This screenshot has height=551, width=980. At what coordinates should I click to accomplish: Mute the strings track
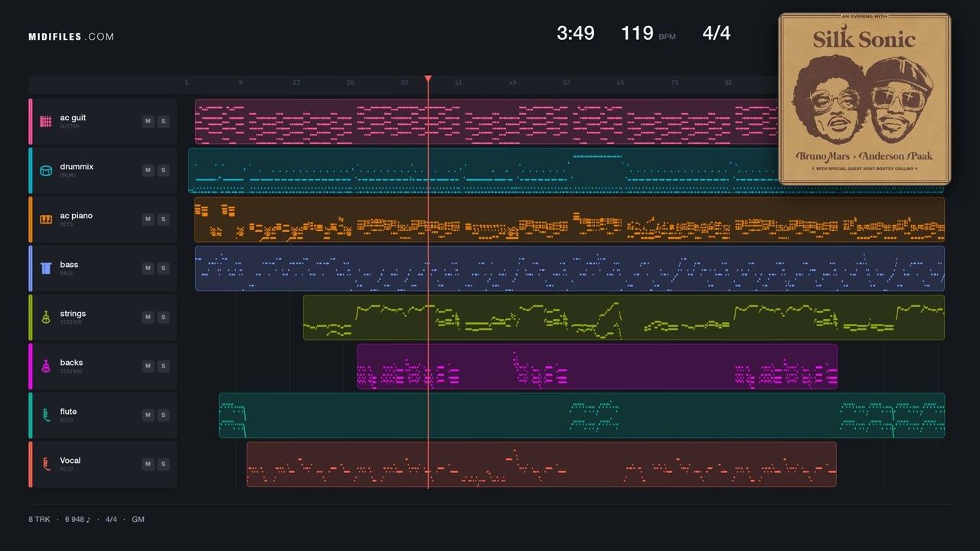[148, 317]
